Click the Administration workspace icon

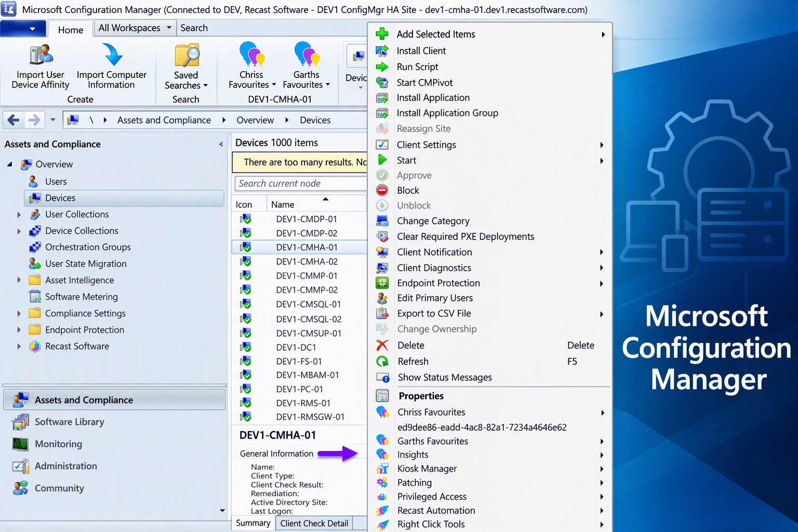click(x=20, y=466)
